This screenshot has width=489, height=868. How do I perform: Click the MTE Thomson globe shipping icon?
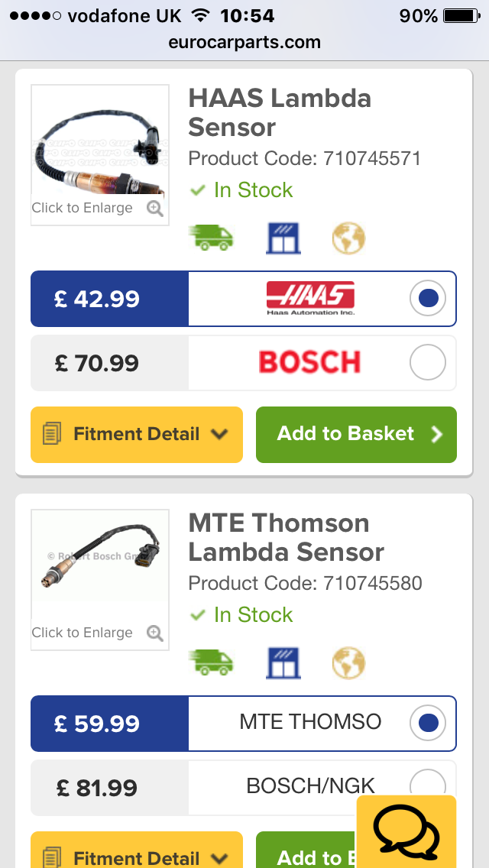348,662
